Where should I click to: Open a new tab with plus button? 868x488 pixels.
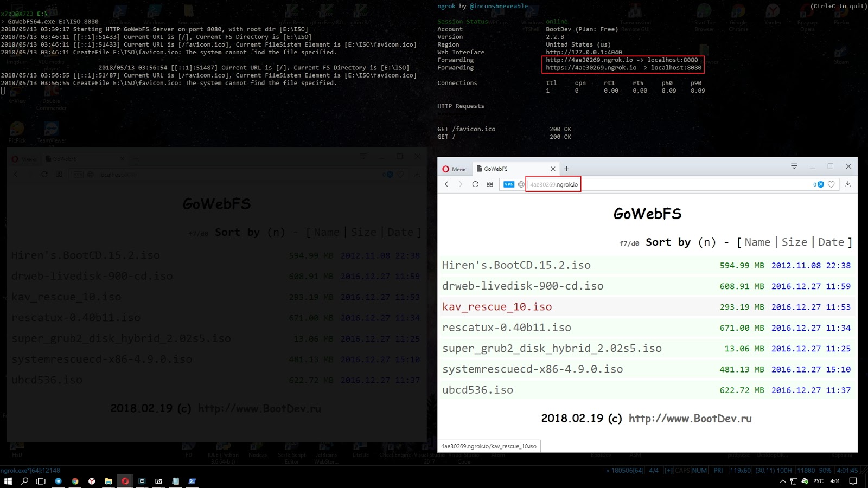(x=566, y=169)
